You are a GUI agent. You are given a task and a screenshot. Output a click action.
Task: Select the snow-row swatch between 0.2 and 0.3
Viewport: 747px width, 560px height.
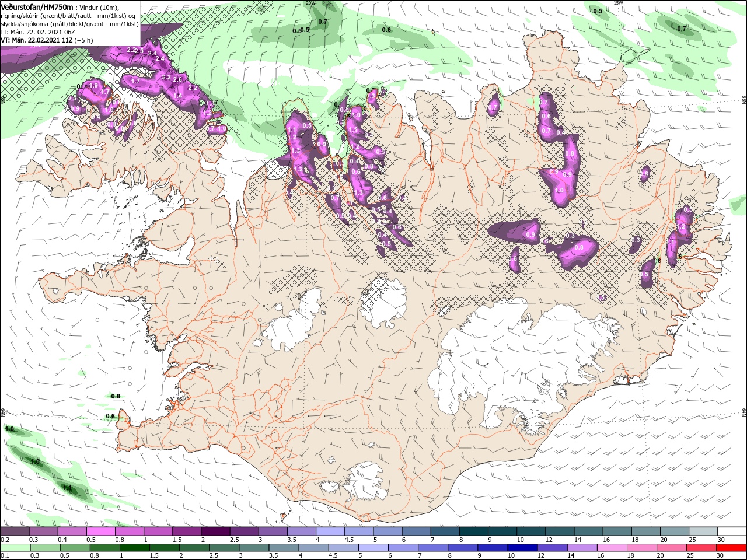pos(15,531)
